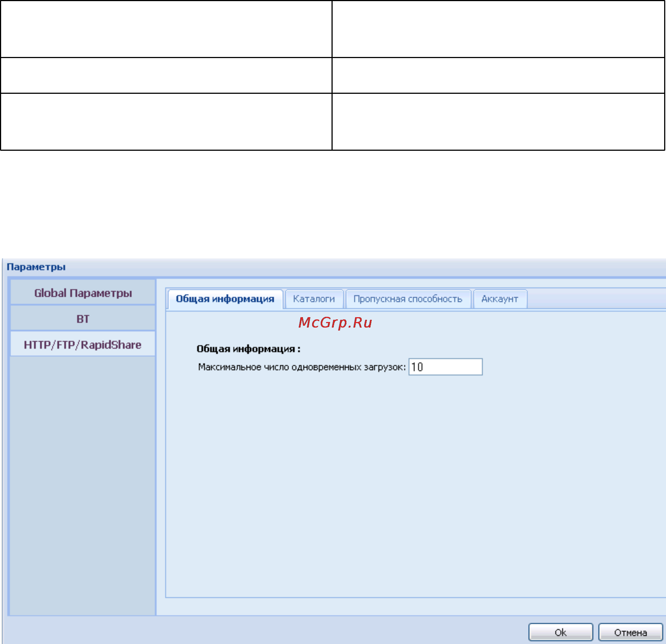This screenshot has height=644, width=666.
Task: Switch to the Каталоги tab
Action: 314,299
